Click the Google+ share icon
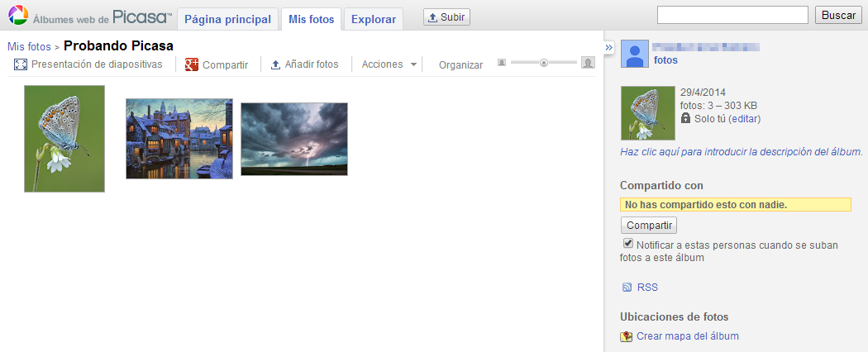868x352 pixels. [192, 64]
